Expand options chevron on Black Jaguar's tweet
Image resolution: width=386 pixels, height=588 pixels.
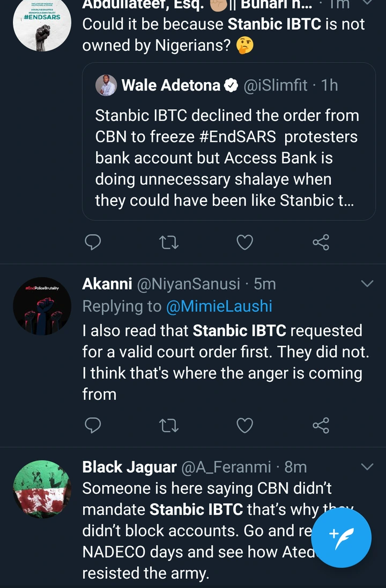click(367, 467)
